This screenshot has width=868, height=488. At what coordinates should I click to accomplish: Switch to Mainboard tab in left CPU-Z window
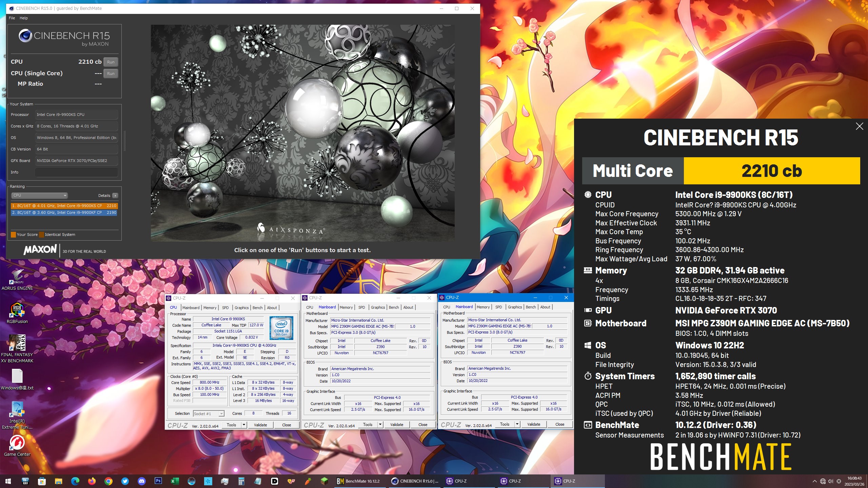click(191, 308)
